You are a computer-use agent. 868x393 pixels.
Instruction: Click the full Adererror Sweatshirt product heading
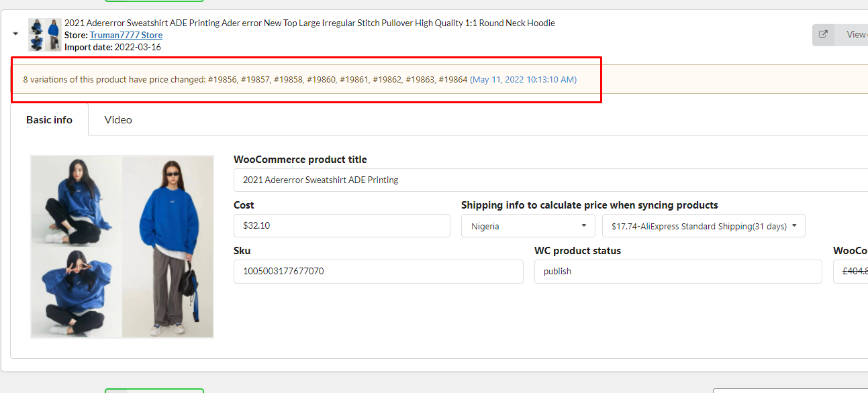pyautogui.click(x=309, y=23)
